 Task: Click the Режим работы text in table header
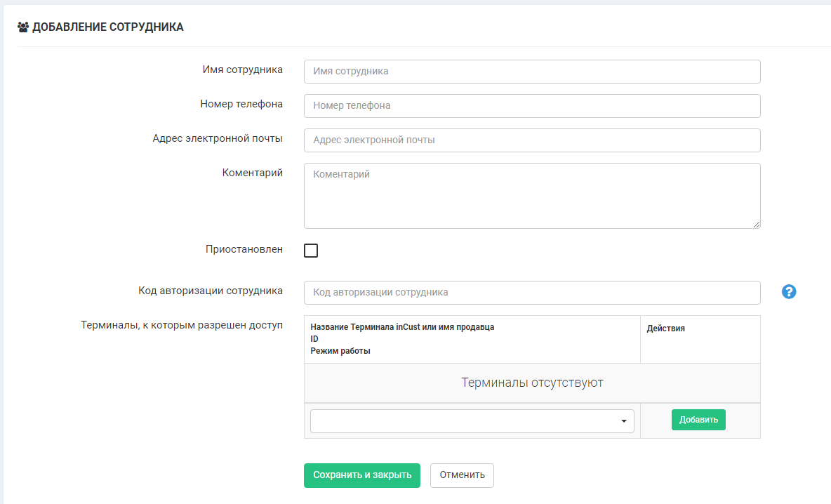point(340,351)
